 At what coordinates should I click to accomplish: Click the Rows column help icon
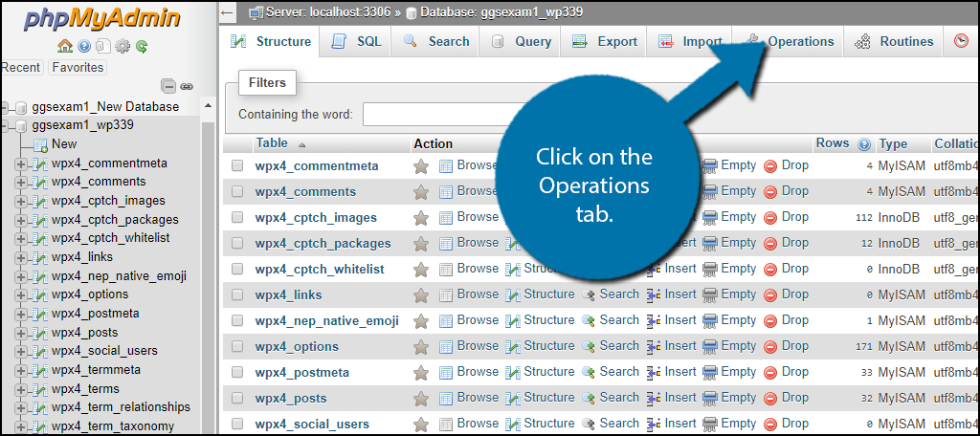click(864, 144)
